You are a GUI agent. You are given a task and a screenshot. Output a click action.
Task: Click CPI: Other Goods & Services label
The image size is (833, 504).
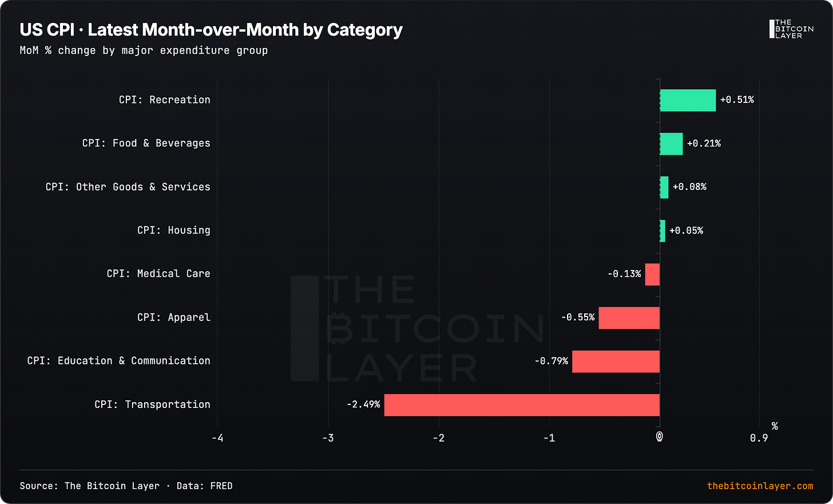click(128, 186)
